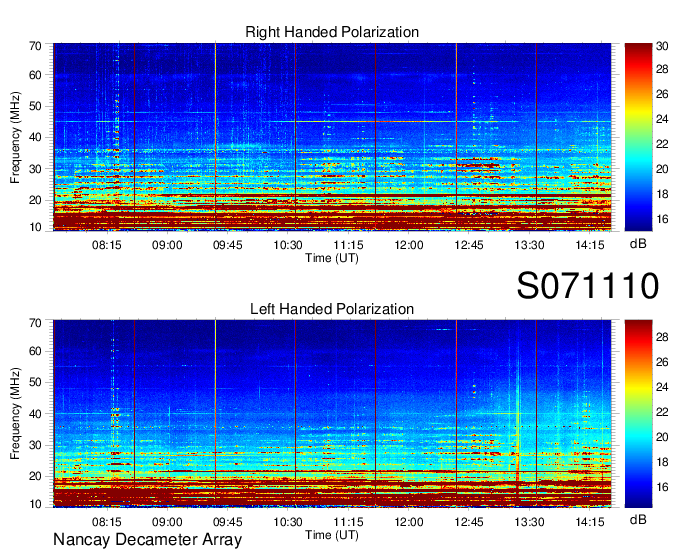Click 'Frequency (MHz)' label of bottom plot
The width and height of the screenshot is (680, 552).
click(x=15, y=414)
